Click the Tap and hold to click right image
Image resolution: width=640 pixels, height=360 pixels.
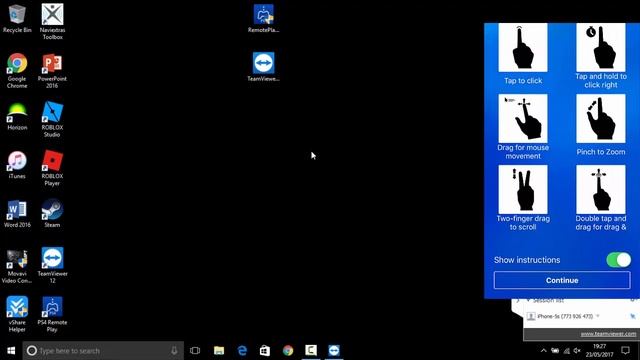(x=600, y=47)
